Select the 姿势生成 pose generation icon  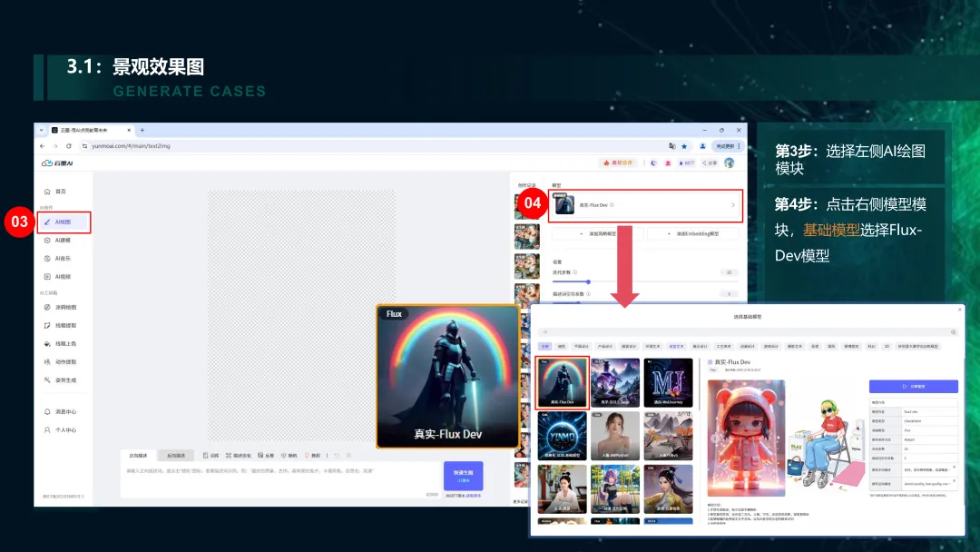(x=47, y=380)
